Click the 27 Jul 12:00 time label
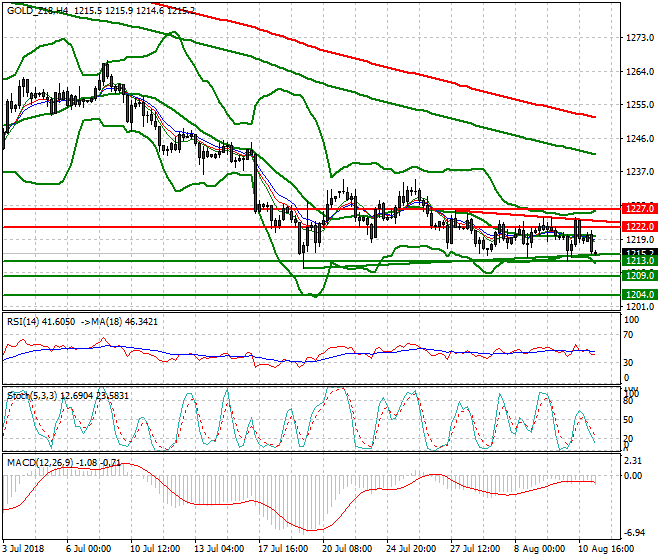The width and height of the screenshot is (660, 560). coord(475,549)
